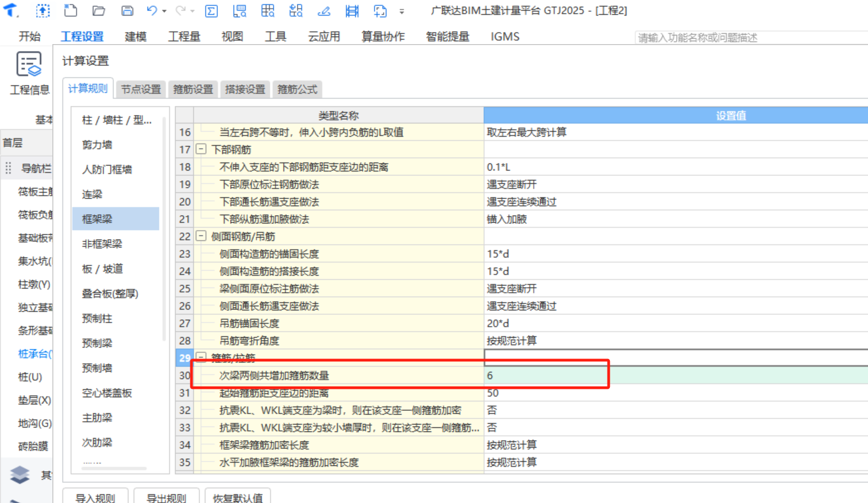Click the 导入规则 button
Viewport: 868px width, 503px height.
(95, 497)
